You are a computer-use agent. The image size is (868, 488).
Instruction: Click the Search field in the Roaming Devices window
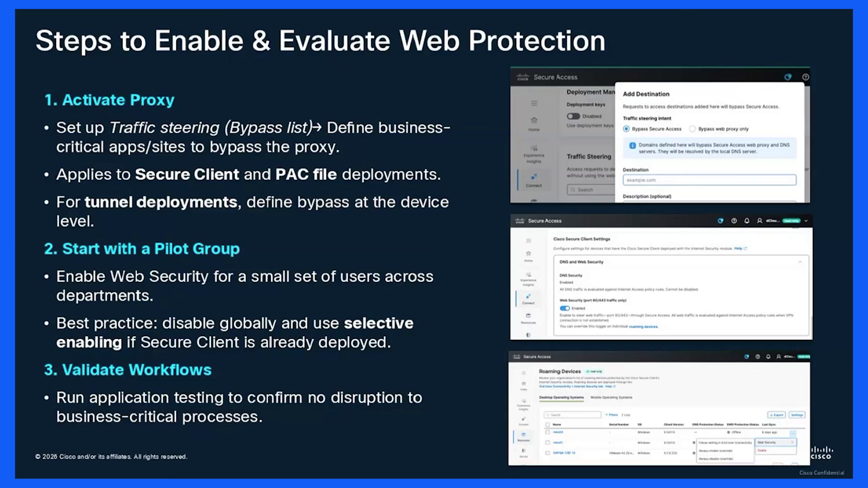572,415
